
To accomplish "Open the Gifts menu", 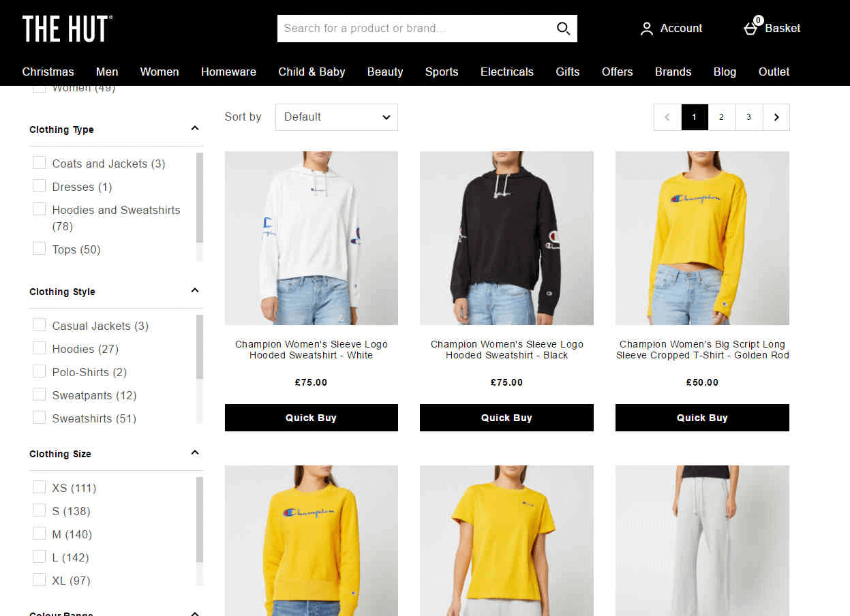I will click(568, 72).
